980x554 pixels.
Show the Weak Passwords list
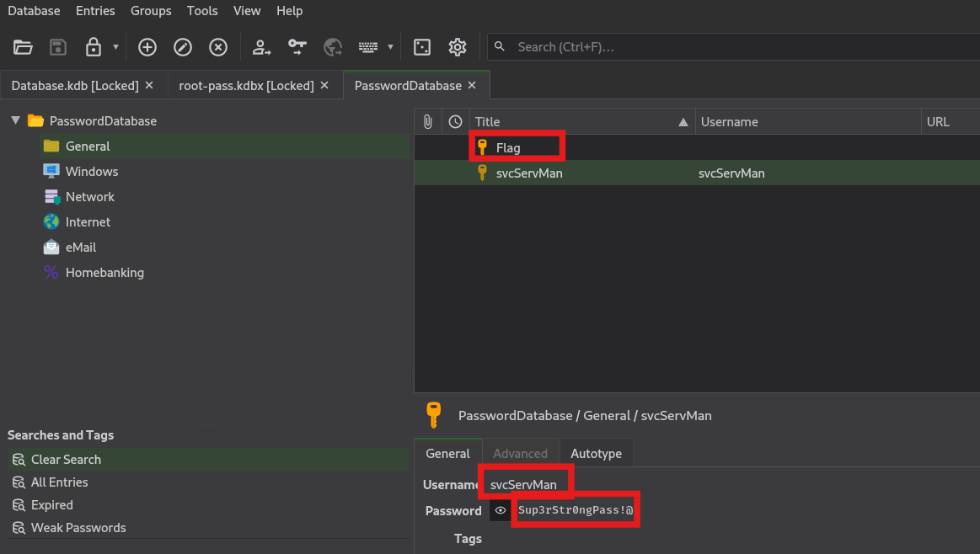[x=78, y=528]
